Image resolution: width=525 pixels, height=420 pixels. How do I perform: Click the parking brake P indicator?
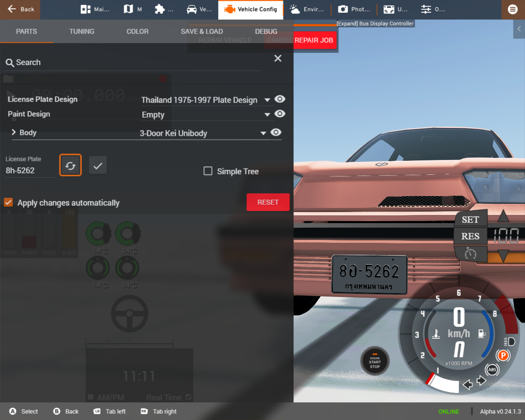click(503, 356)
